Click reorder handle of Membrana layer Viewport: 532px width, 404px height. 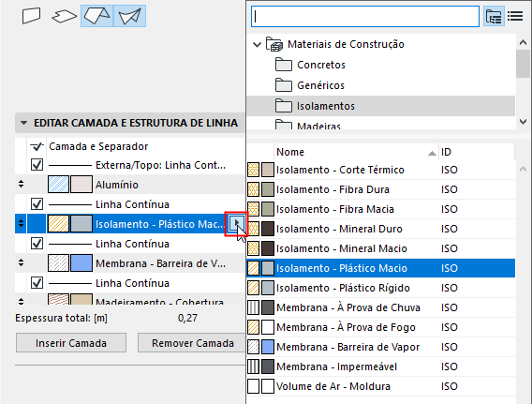pos(21,262)
